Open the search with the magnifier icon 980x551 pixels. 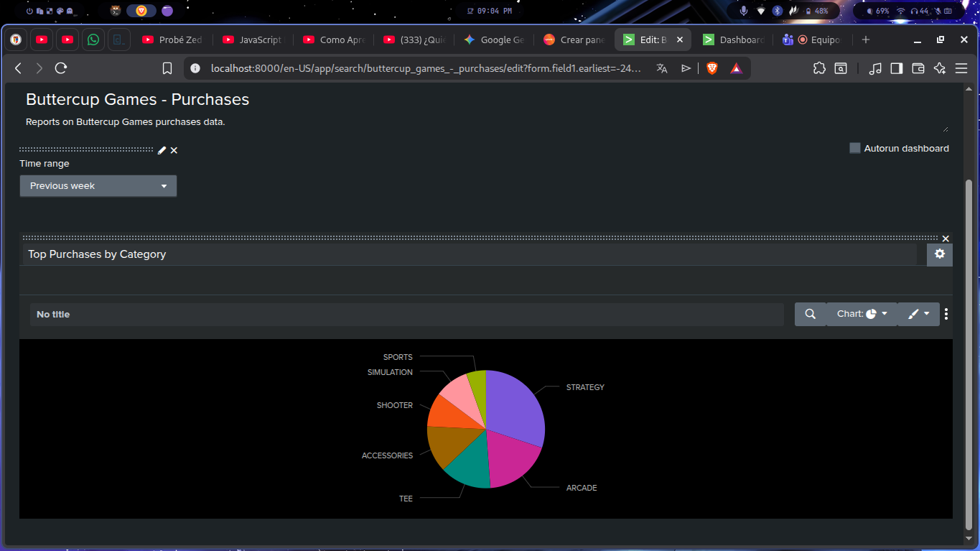tap(810, 314)
